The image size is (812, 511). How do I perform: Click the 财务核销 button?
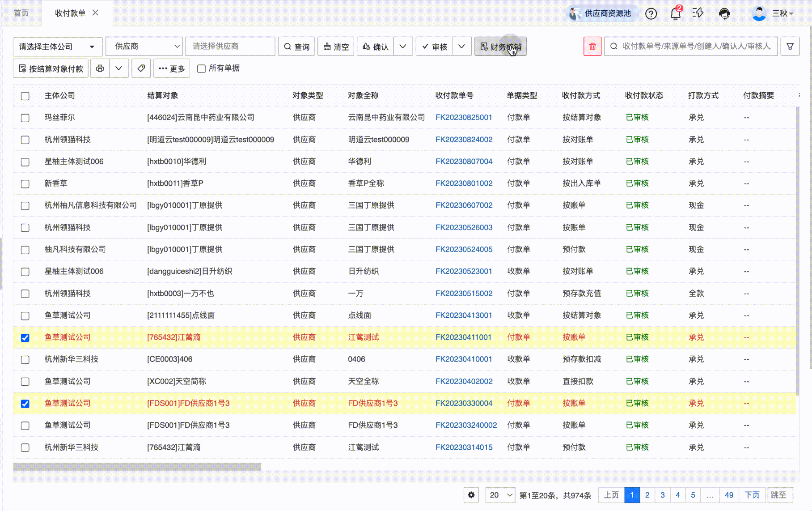coord(500,47)
